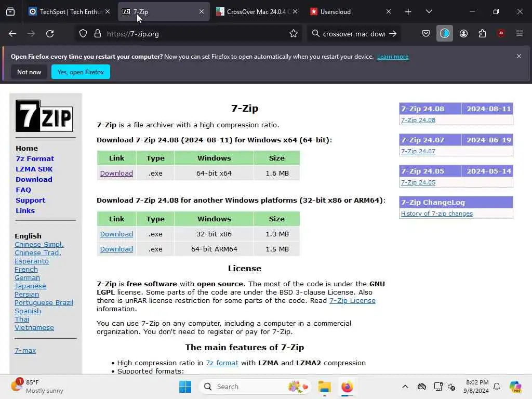Open the weather widget 85°F
This screenshot has height=399, width=532.
[x=37, y=387]
